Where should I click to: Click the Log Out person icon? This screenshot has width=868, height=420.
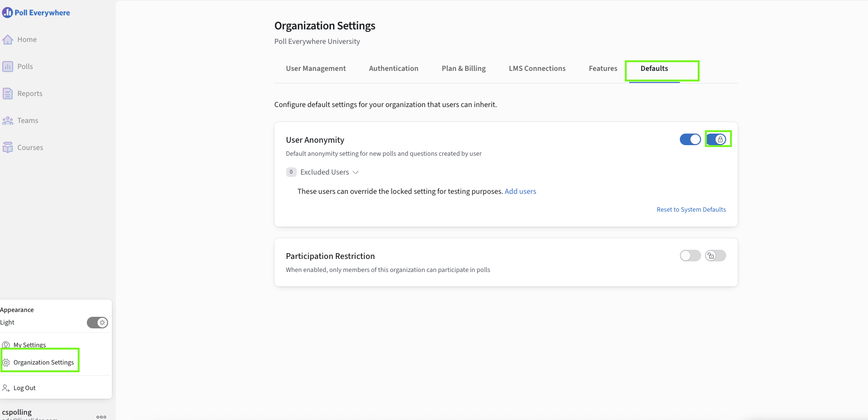pos(6,388)
